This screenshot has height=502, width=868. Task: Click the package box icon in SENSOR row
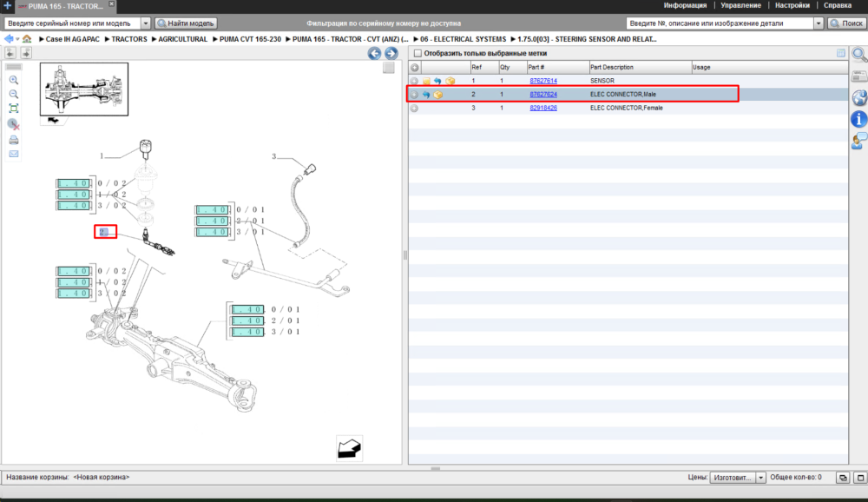(450, 81)
